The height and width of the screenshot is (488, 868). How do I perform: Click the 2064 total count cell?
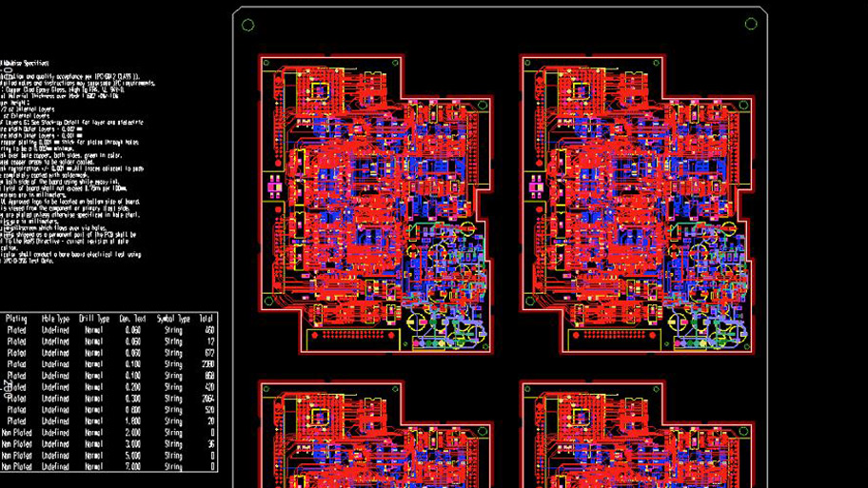207,399
